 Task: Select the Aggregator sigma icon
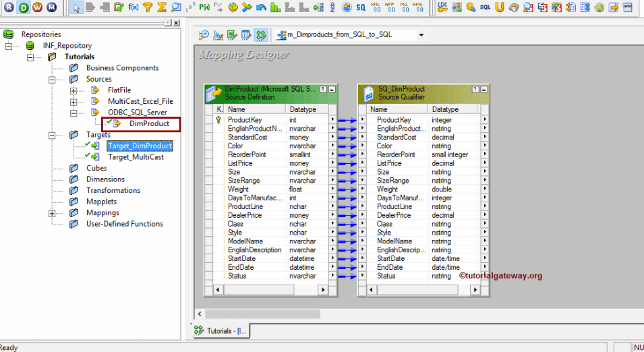[162, 7]
